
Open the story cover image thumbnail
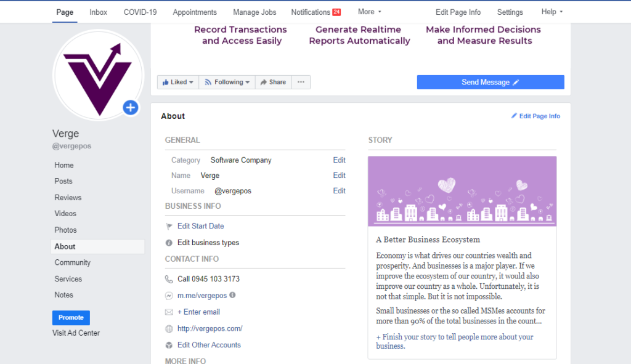[462, 192]
